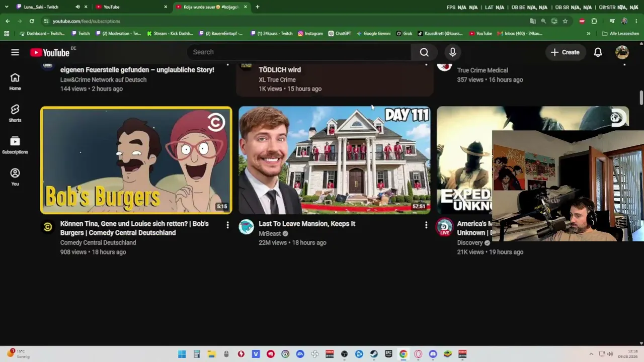Open the YouTube guide hamburger menu

pos(15,52)
